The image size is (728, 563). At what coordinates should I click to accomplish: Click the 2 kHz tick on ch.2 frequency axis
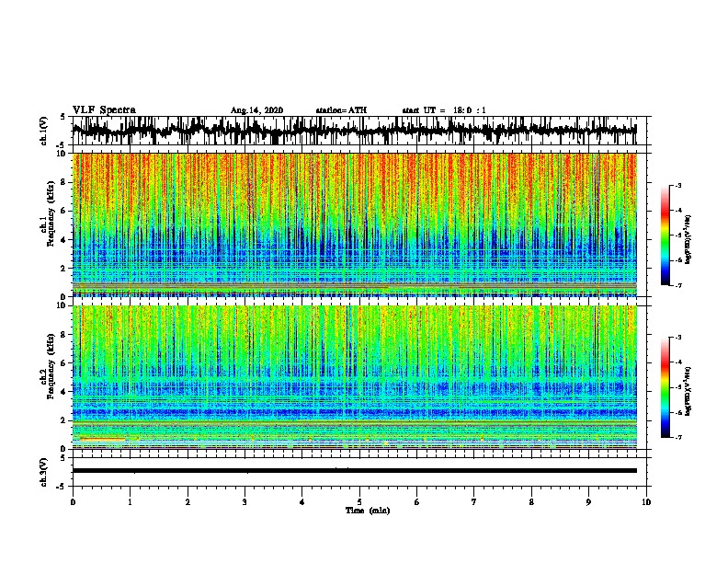pyautogui.click(x=63, y=420)
